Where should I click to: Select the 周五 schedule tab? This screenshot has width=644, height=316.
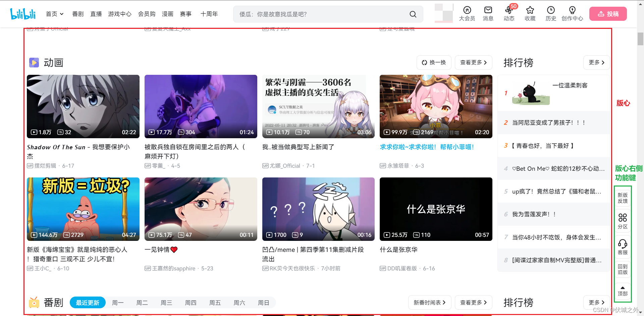click(x=215, y=303)
